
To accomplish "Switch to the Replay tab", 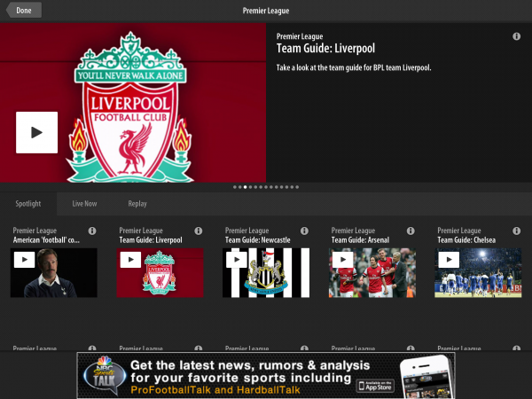I will coord(137,204).
